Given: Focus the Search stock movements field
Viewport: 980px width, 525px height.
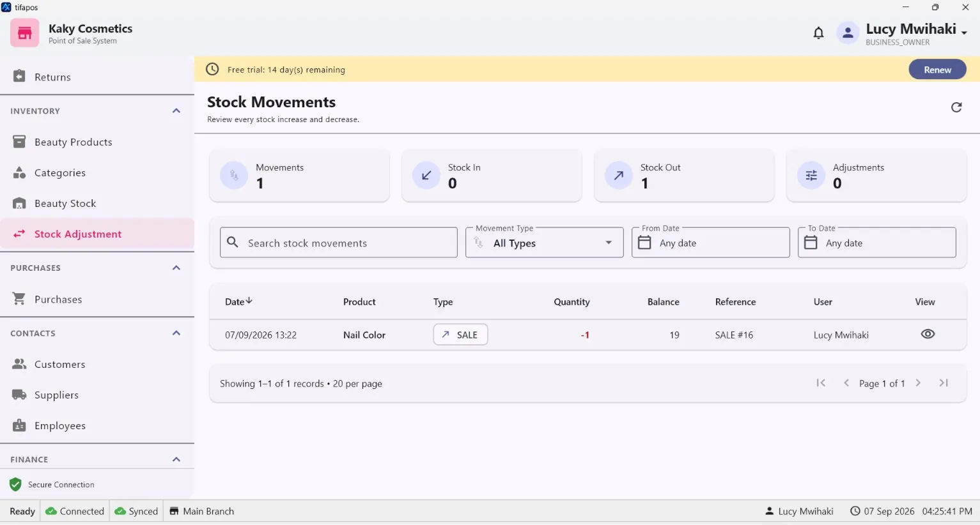Looking at the screenshot, I should pos(339,243).
